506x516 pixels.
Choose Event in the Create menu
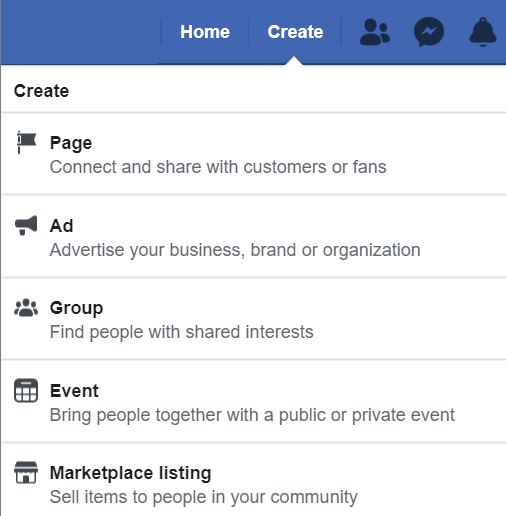pos(253,402)
